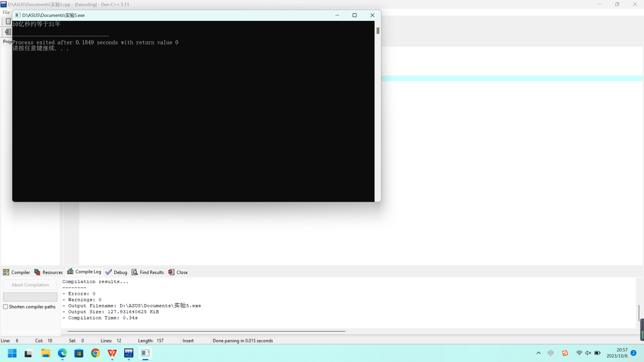Click the Abort Compilation button
Viewport: 644px width, 362px height.
point(30,285)
